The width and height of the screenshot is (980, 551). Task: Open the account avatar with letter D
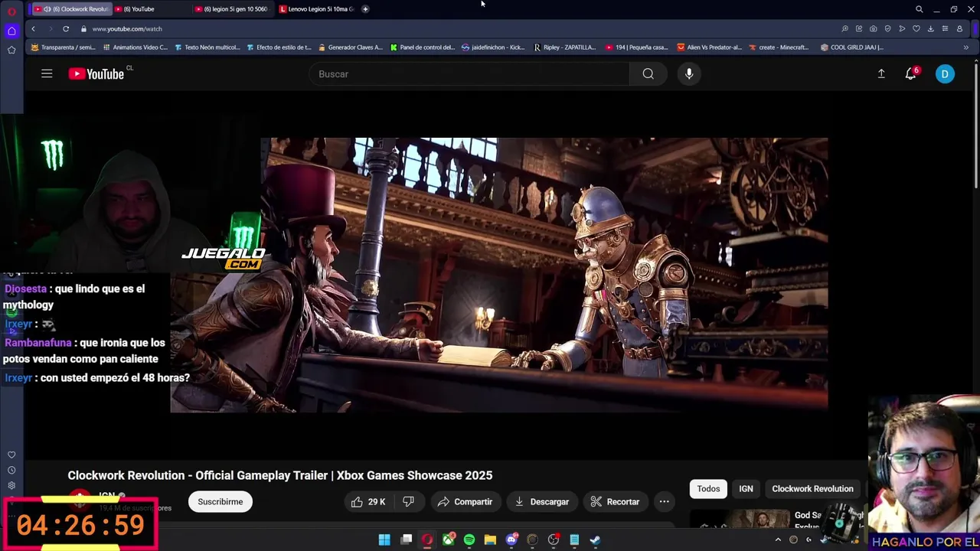(x=945, y=74)
